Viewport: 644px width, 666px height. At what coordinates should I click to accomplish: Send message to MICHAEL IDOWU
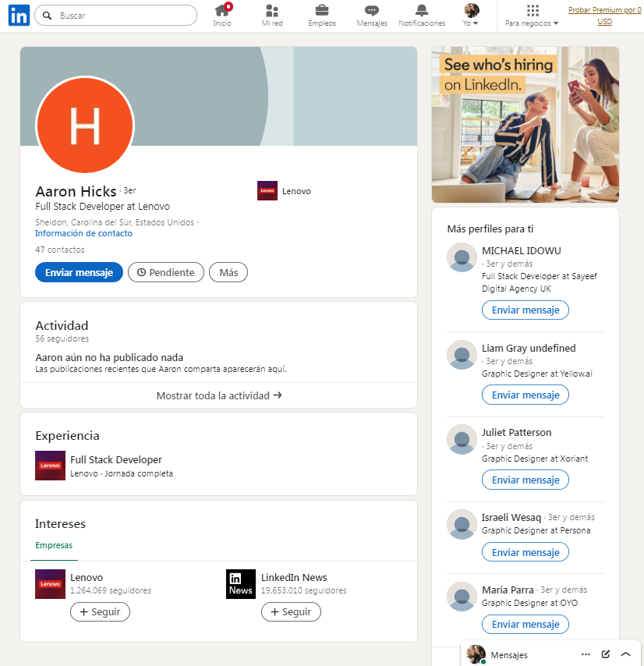pos(525,310)
